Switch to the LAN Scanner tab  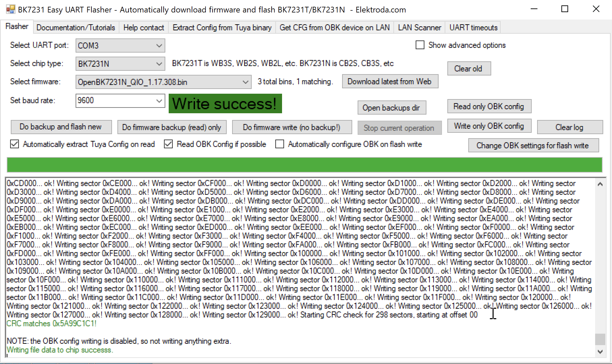click(419, 28)
